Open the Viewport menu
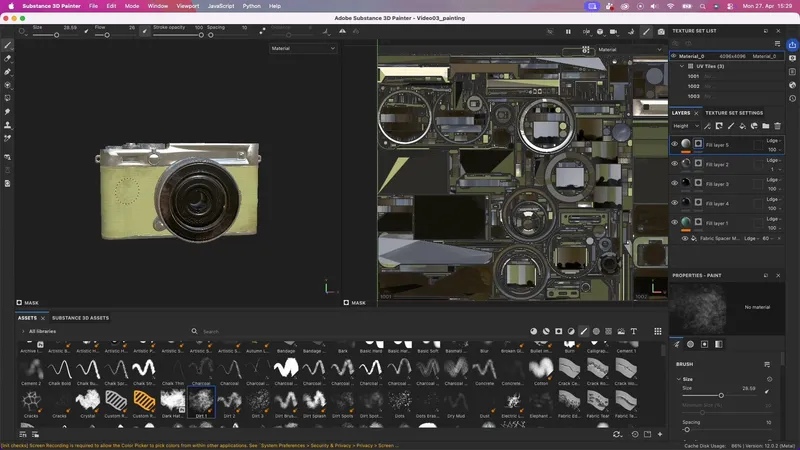The image size is (800, 450). pyautogui.click(x=188, y=6)
